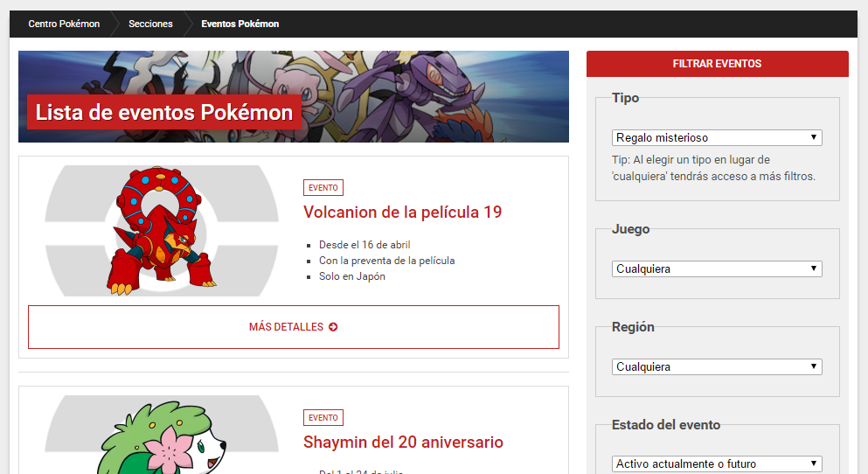Click the Volcanion artwork thumbnail
The image size is (868, 474).
coord(162,231)
